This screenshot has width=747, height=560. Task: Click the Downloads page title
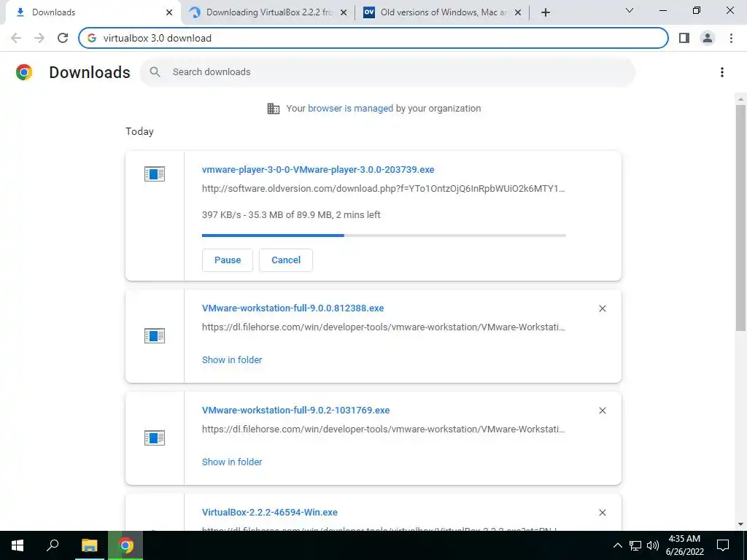click(90, 72)
